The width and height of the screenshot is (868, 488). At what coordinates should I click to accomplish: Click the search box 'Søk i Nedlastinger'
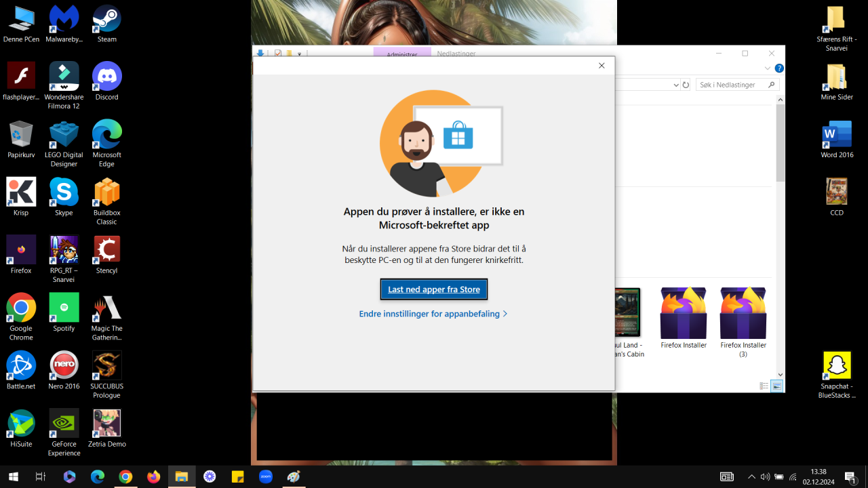point(737,85)
